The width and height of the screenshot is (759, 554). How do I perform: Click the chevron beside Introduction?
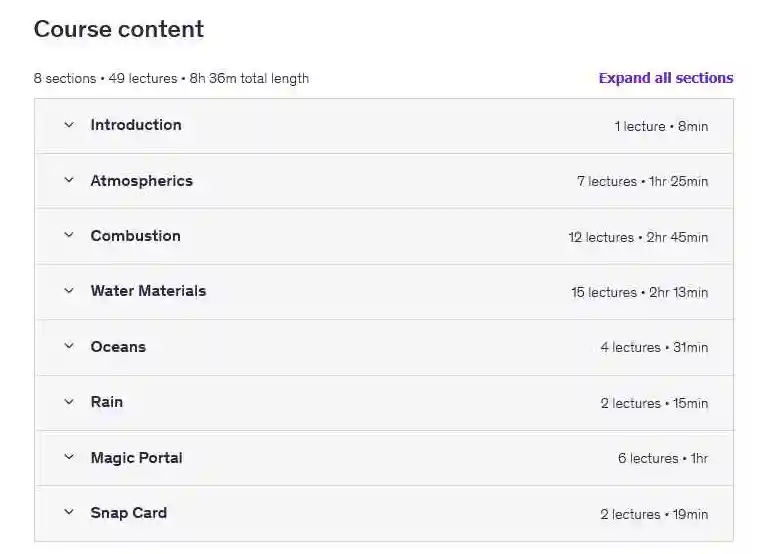coord(69,125)
